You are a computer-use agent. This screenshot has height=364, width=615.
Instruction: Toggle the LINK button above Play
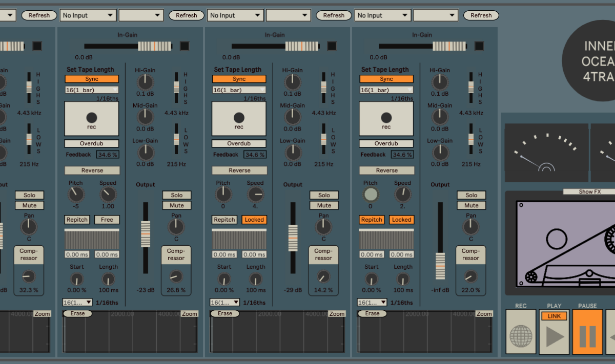pyautogui.click(x=554, y=316)
